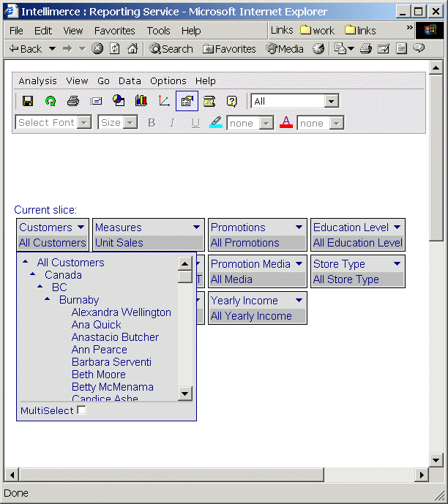Apply Bold formatting button
The width and height of the screenshot is (448, 504).
pos(152,122)
